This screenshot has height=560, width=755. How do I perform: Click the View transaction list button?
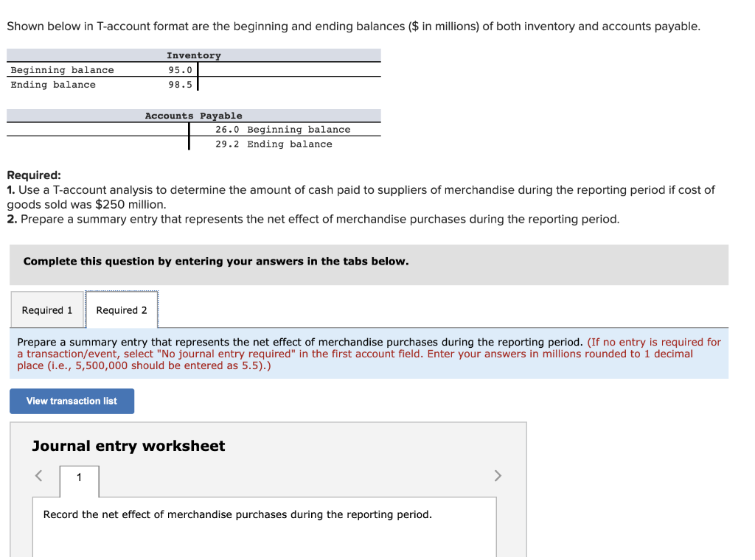pos(72,401)
